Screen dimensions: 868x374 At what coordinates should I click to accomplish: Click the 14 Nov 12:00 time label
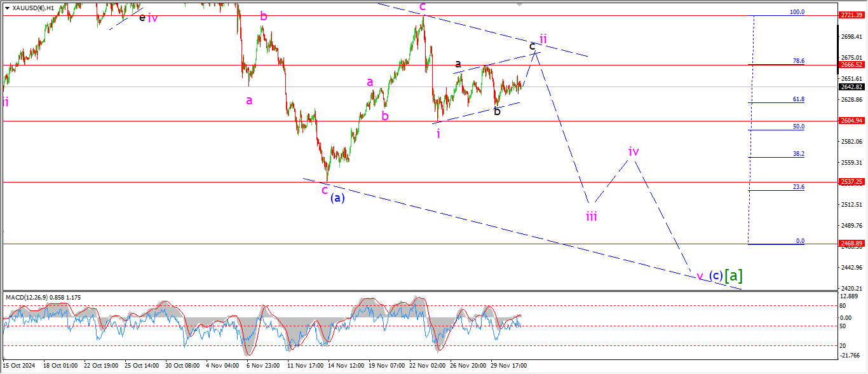pyautogui.click(x=345, y=366)
